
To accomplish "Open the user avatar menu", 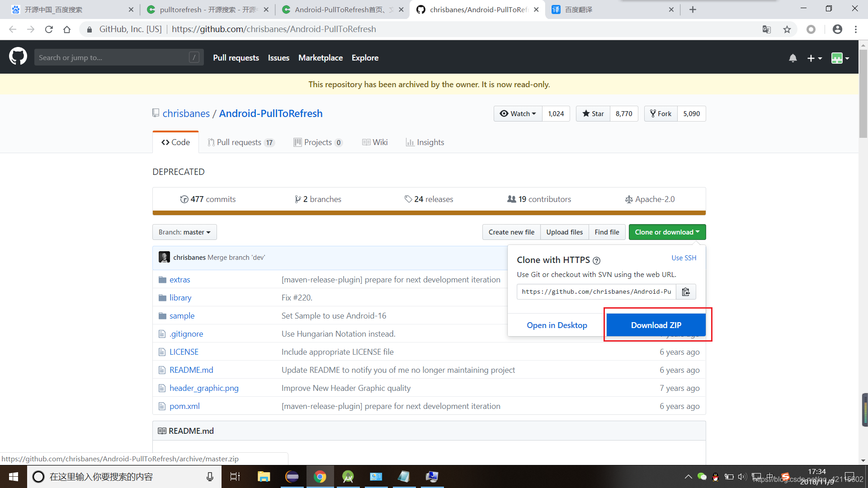I will tap(840, 58).
